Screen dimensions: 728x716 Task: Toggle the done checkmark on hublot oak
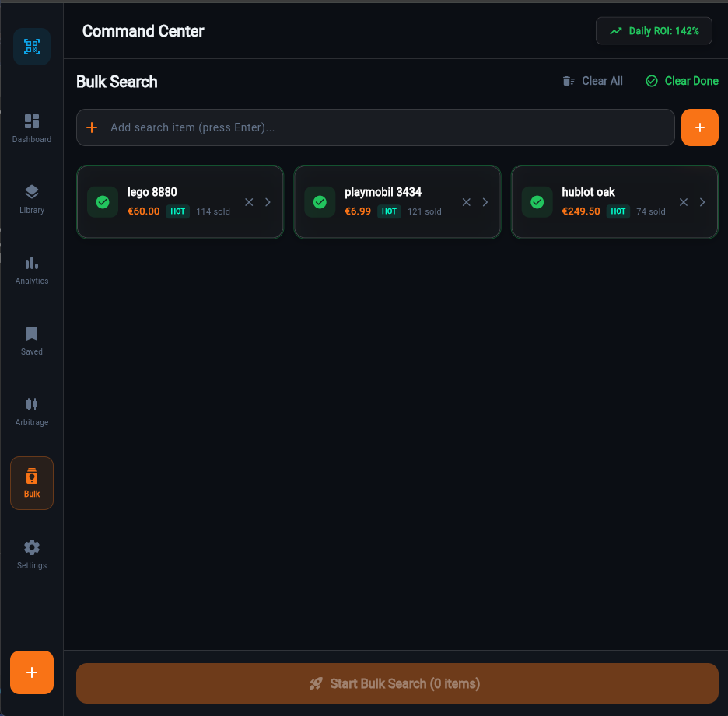click(x=537, y=201)
